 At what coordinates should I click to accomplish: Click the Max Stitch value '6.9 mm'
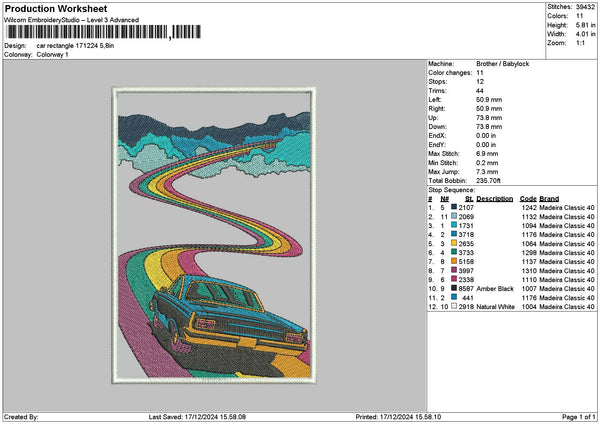click(487, 154)
